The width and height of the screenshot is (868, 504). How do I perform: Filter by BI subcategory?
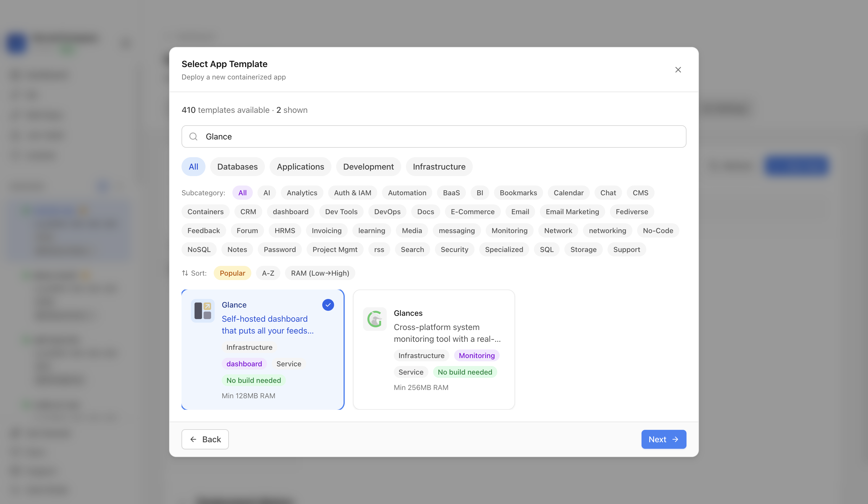coord(480,193)
